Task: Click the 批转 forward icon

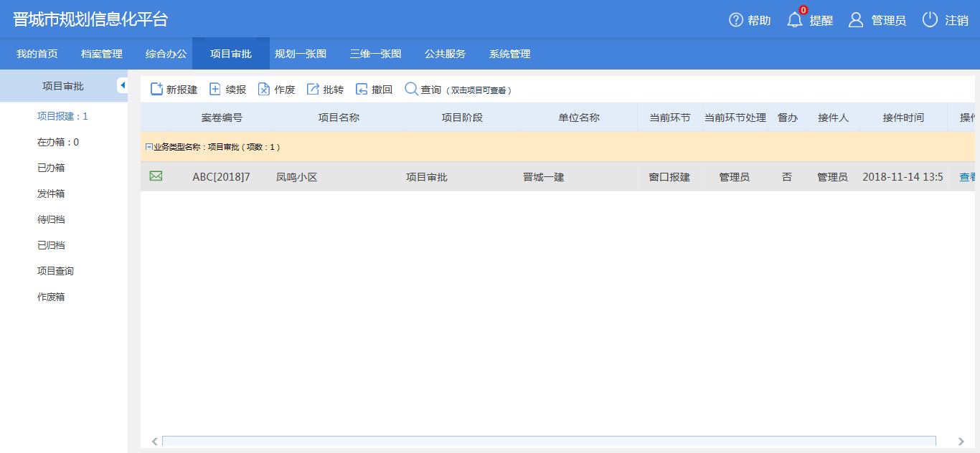Action: pos(313,89)
